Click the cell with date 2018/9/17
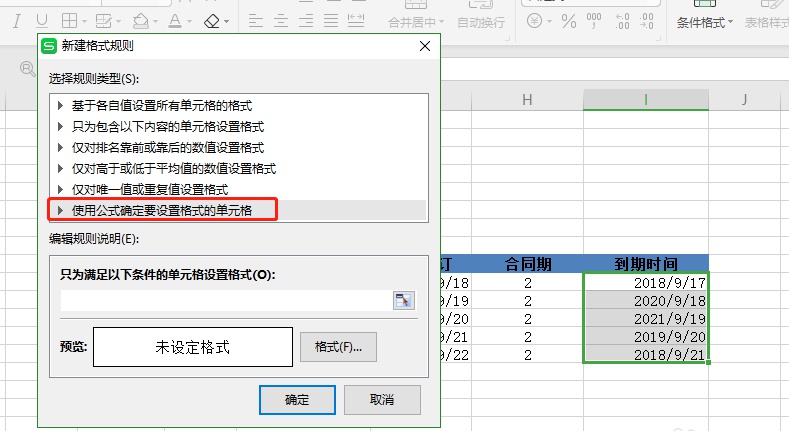Viewport: 789px width, 431px height. pyautogui.click(x=646, y=283)
